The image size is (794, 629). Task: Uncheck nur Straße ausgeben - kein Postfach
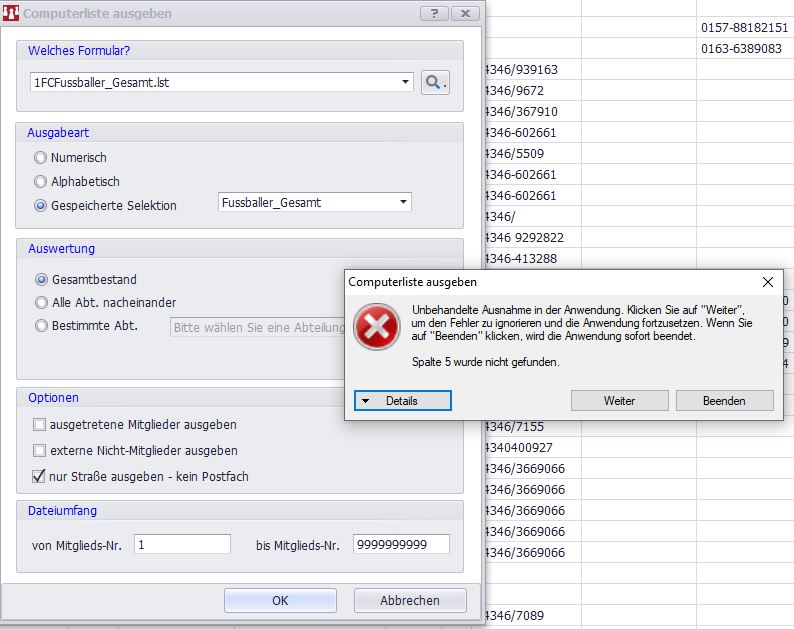tap(41, 477)
